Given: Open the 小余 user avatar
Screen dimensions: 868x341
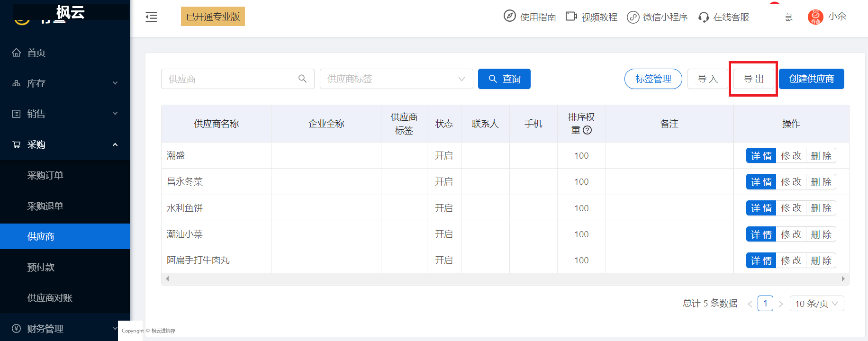Looking at the screenshot, I should coord(815,17).
